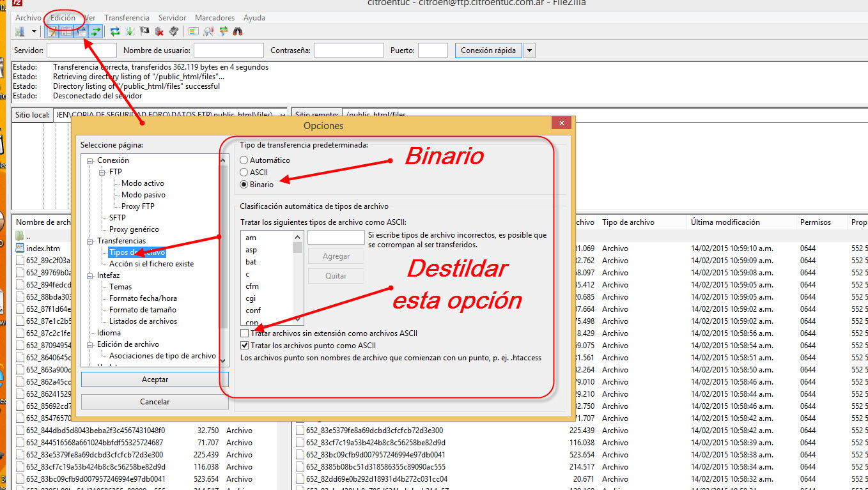The height and width of the screenshot is (490, 868).
Task: Click the refresh file lists icon
Action: click(x=115, y=31)
